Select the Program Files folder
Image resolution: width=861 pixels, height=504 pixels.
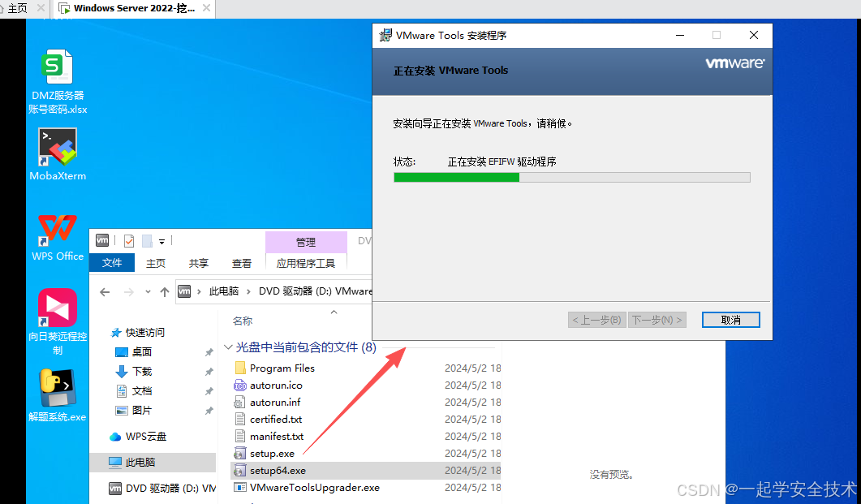(x=282, y=368)
